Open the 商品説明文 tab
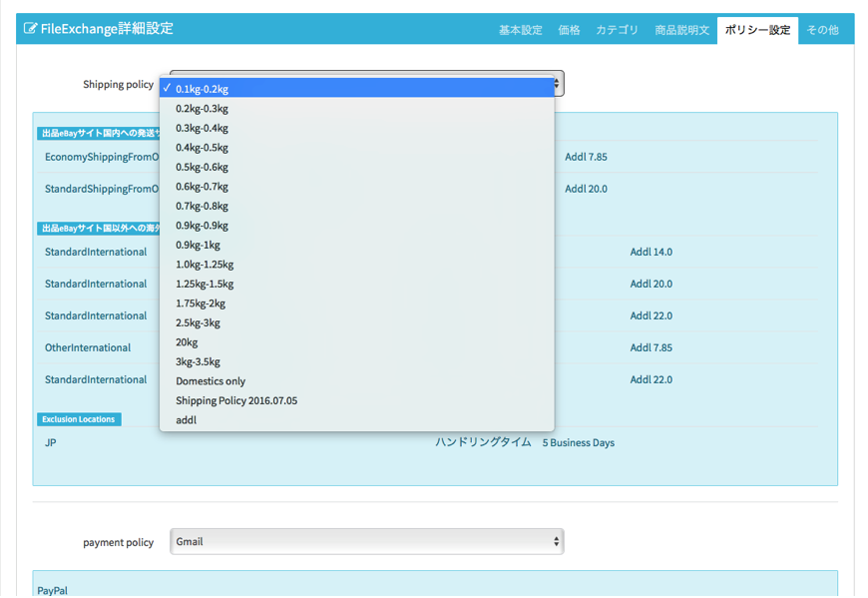This screenshot has height=598, width=868. [681, 30]
